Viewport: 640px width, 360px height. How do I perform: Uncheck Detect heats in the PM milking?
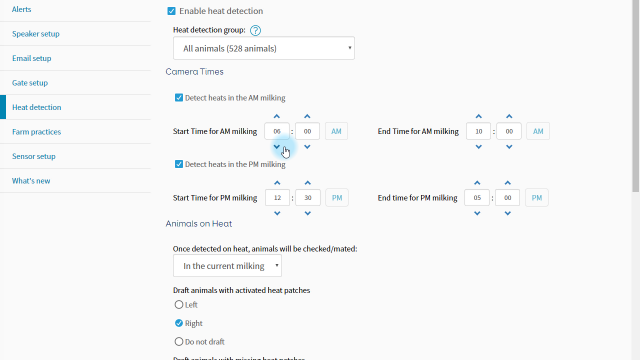tap(179, 164)
